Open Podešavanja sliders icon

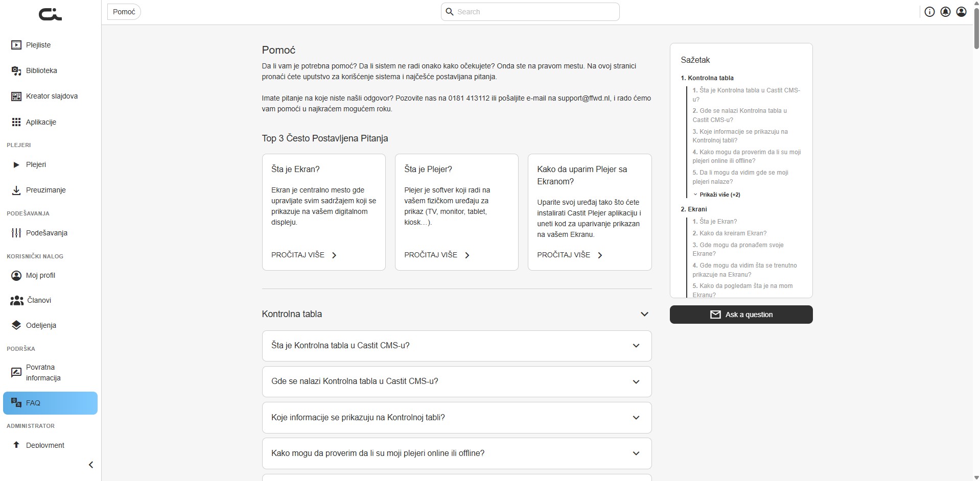tap(16, 233)
